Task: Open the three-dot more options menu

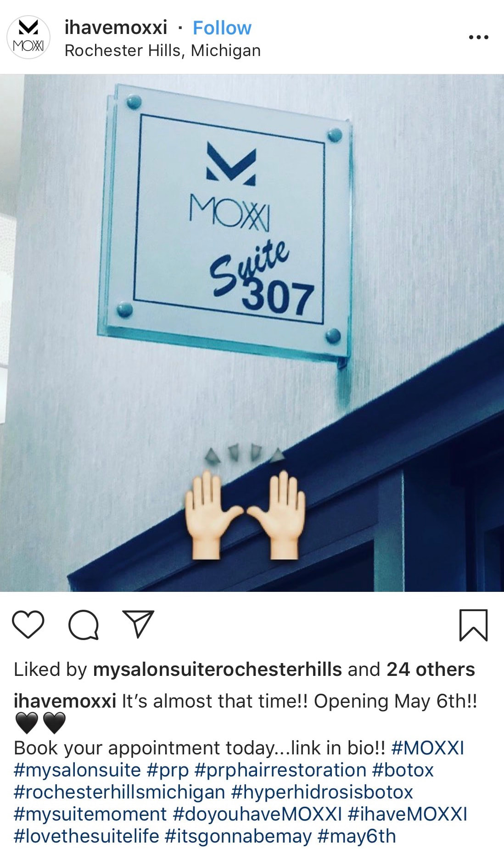Action: tap(478, 37)
